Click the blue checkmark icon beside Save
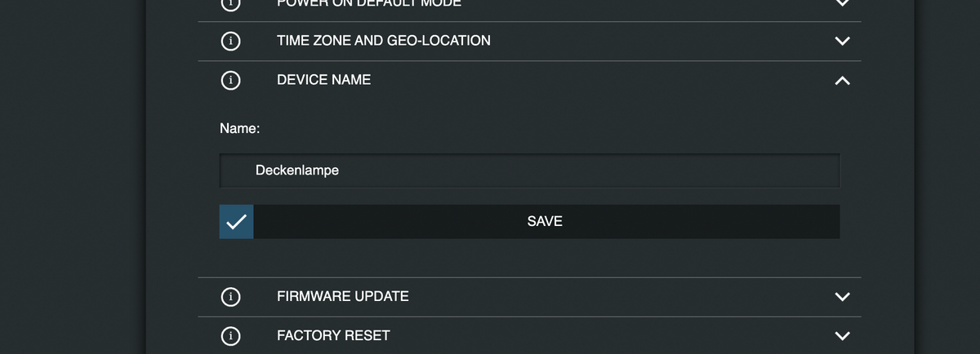This screenshot has width=980, height=354. (x=236, y=222)
